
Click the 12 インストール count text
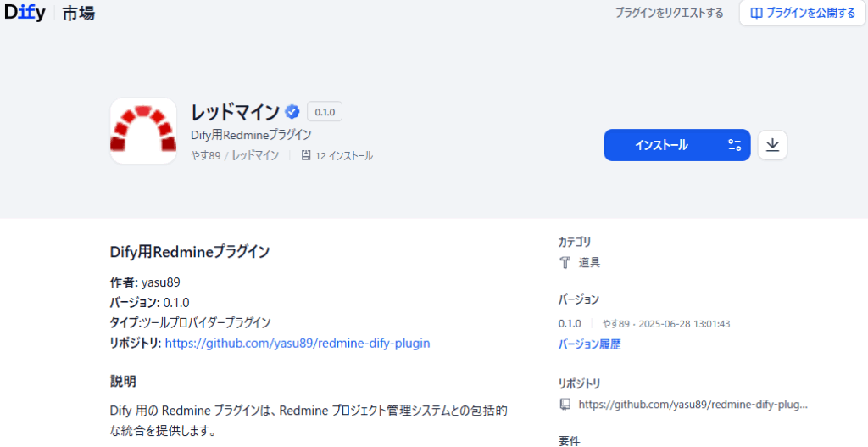pyautogui.click(x=344, y=156)
